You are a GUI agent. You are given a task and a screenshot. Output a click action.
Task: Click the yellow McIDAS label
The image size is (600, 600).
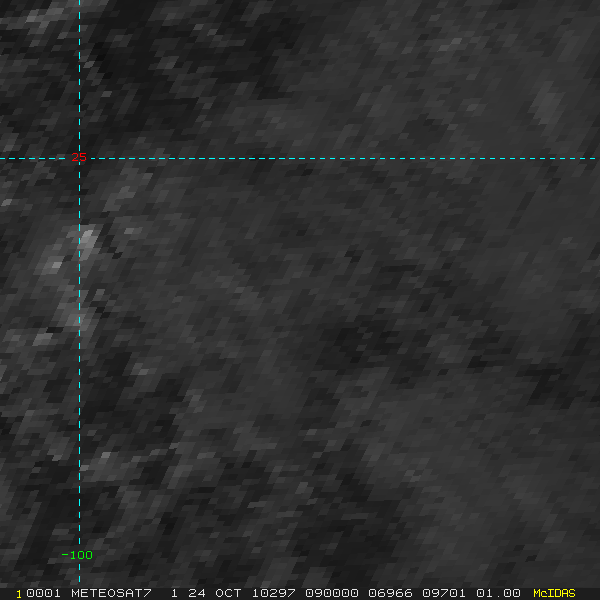tap(554, 593)
